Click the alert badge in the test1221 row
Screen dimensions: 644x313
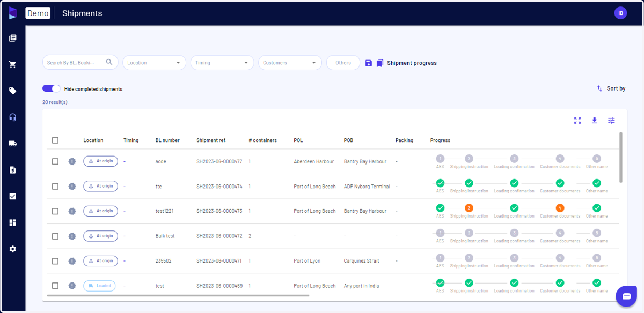(x=72, y=211)
